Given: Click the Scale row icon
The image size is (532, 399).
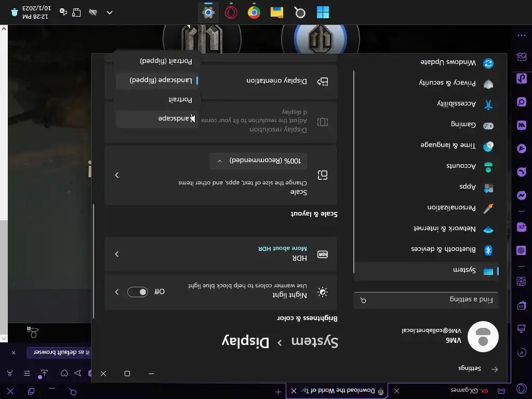Looking at the screenshot, I should coord(322,175).
